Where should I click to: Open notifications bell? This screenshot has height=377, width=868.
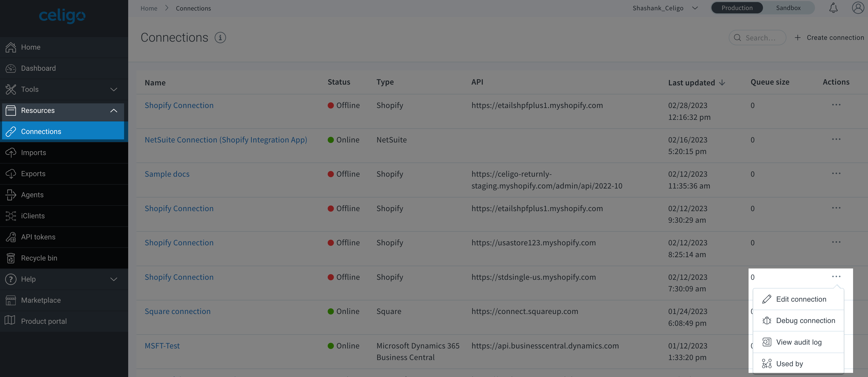click(x=833, y=8)
